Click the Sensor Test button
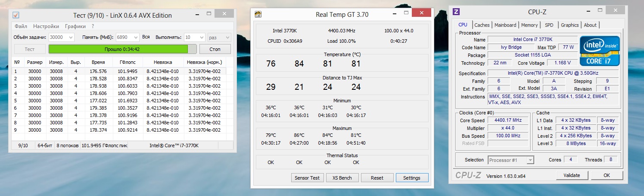Viewport: 644px width, 196px height. (x=307, y=178)
